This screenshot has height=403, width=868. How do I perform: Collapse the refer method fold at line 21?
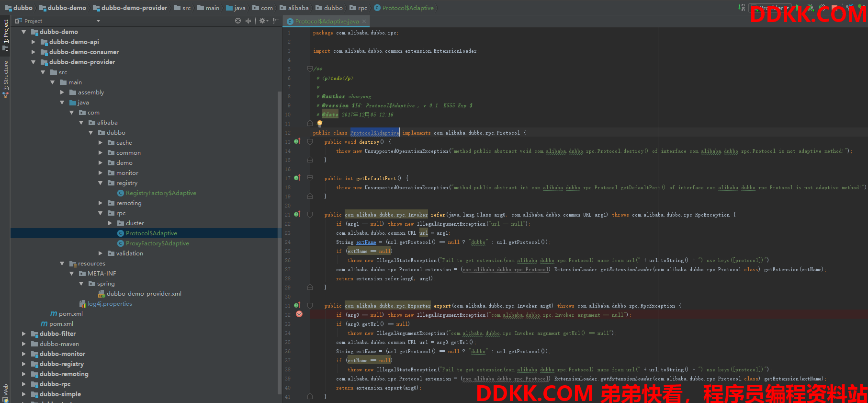[310, 215]
